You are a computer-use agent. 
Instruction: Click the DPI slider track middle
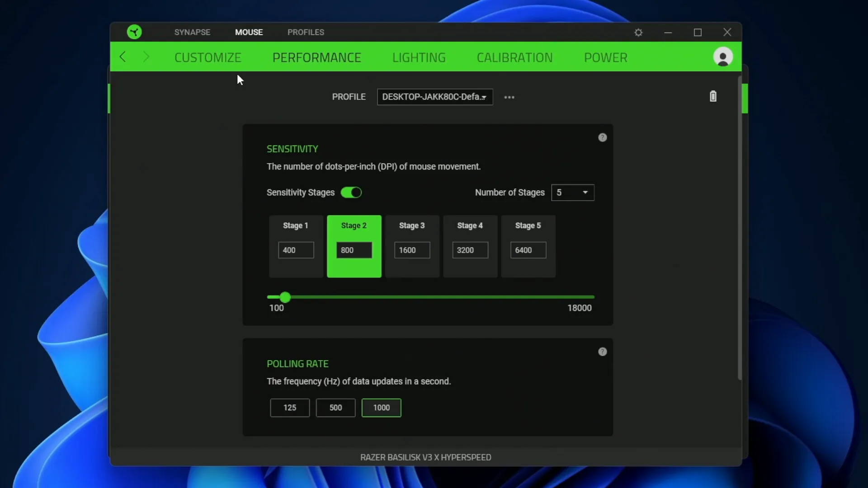(431, 297)
